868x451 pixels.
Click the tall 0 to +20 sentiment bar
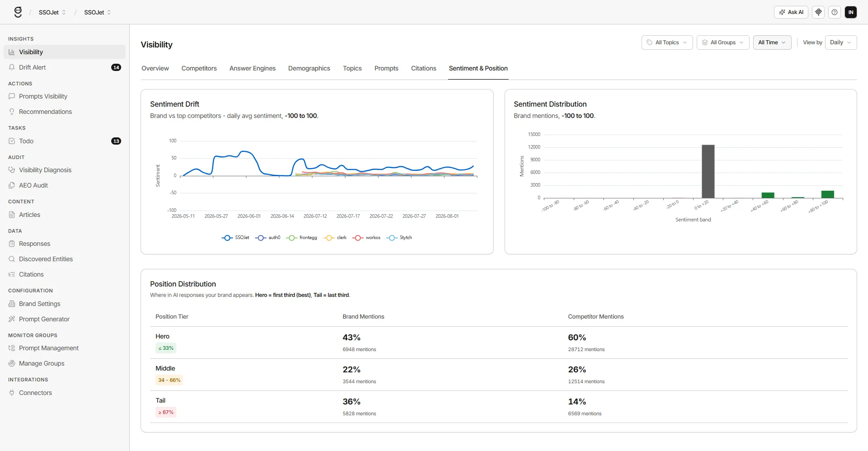click(x=708, y=171)
